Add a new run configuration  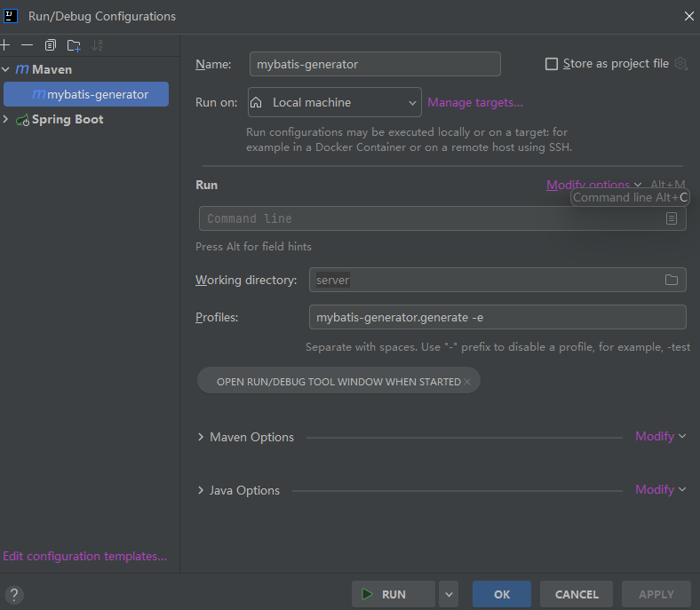(5, 45)
